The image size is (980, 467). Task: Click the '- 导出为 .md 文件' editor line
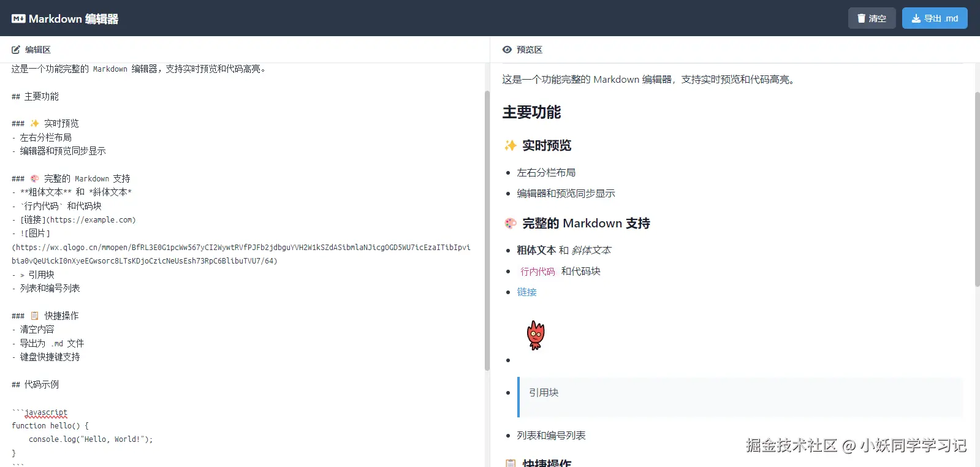48,343
